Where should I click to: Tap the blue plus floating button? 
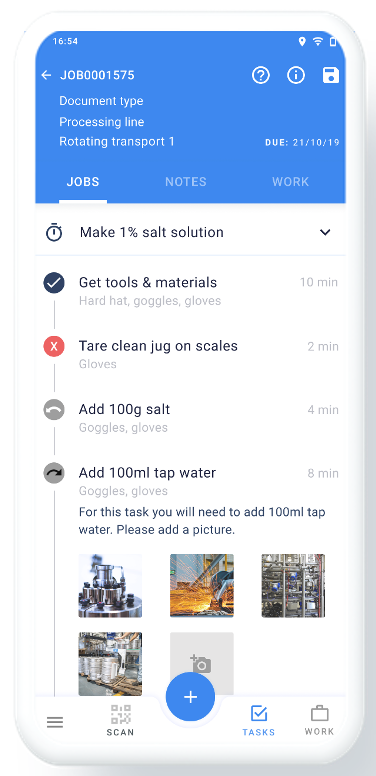(190, 697)
